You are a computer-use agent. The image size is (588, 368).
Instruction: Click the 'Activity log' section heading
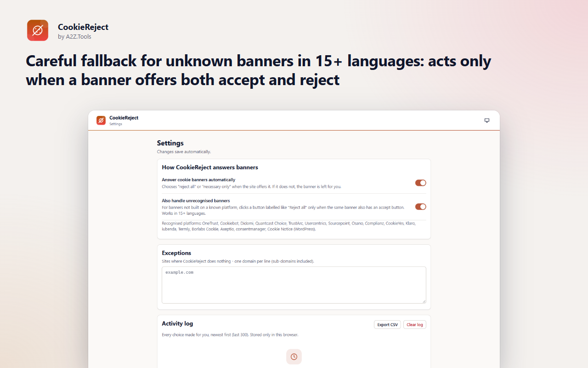177,323
